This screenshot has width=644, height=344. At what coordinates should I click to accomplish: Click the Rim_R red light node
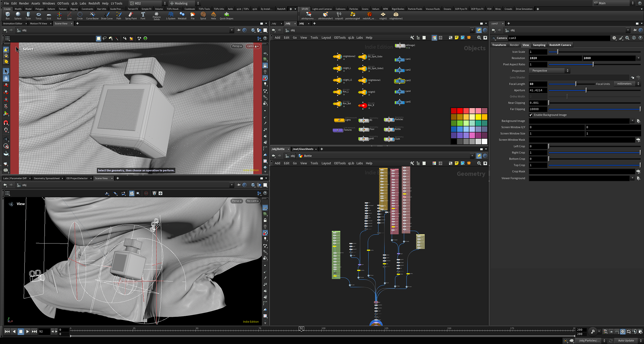(x=363, y=105)
